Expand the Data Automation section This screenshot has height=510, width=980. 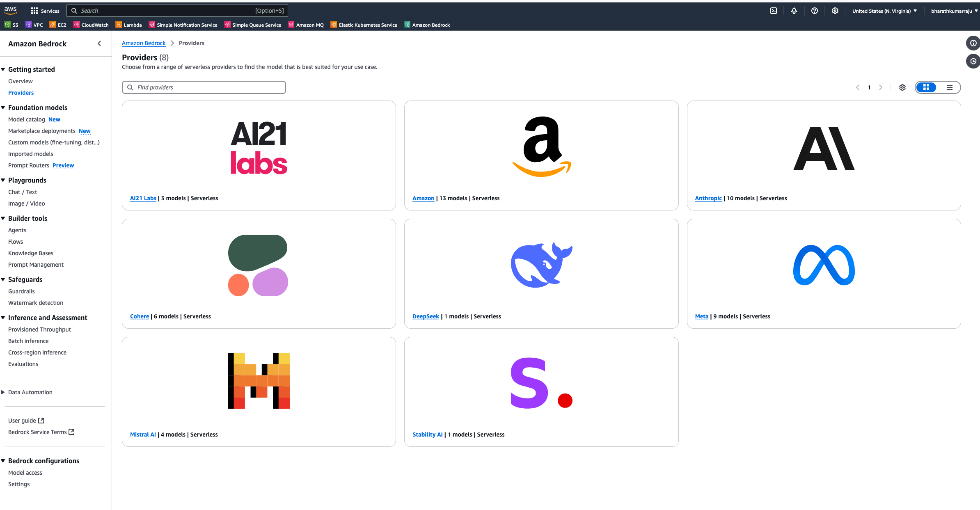[3, 392]
